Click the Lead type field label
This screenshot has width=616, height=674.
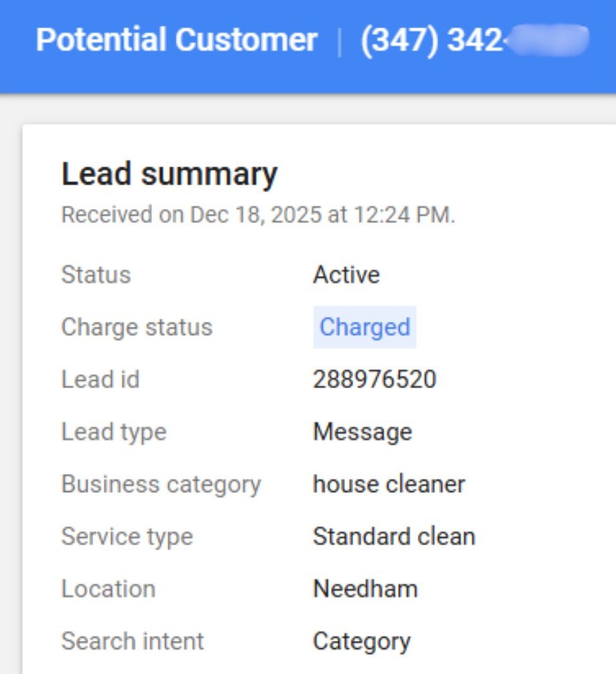(114, 432)
